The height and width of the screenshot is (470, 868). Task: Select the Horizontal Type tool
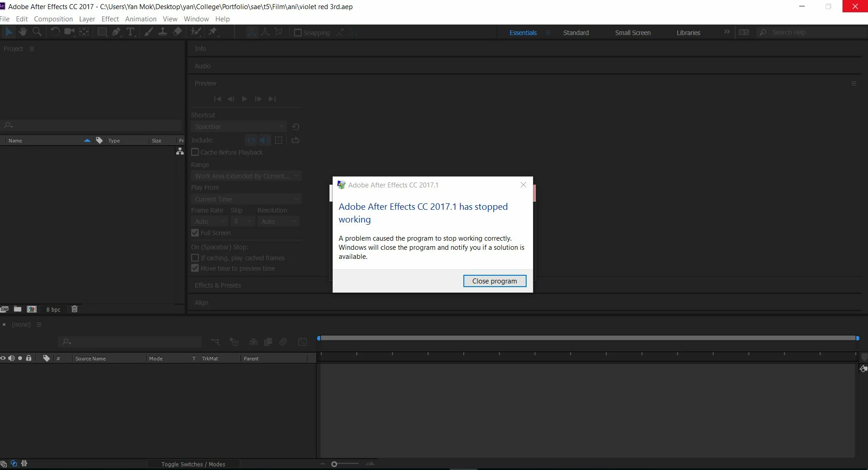click(131, 32)
